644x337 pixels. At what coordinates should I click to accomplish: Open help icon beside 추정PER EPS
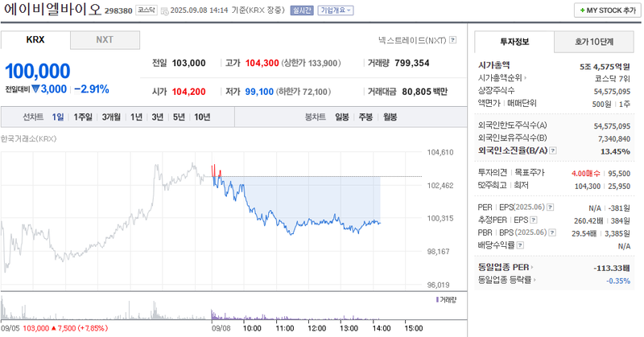pos(534,220)
